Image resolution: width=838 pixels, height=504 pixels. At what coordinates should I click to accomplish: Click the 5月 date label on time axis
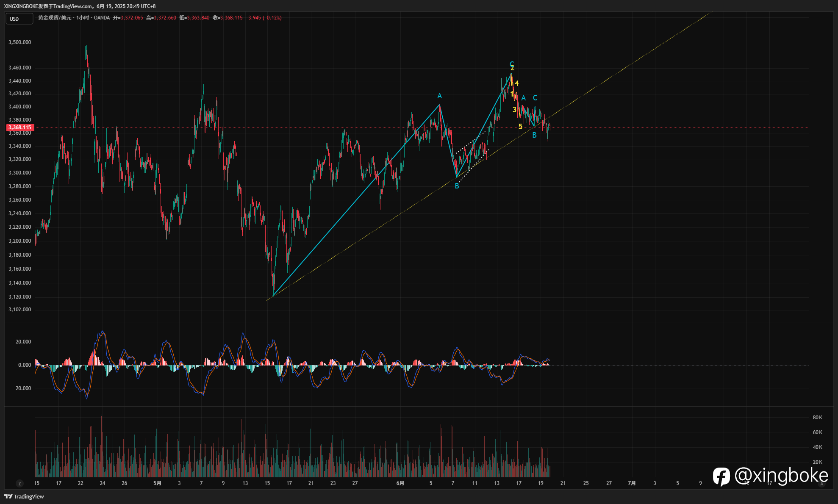[x=157, y=483]
